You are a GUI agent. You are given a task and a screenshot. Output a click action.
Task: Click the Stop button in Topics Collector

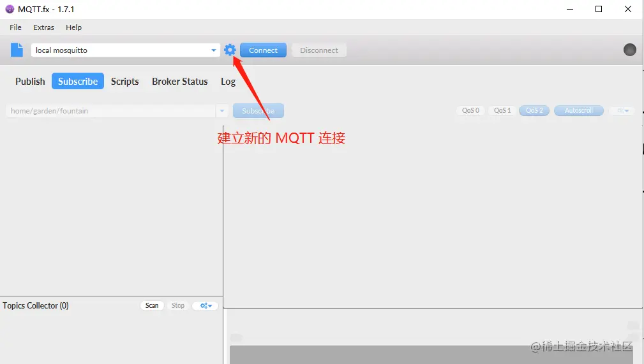(178, 306)
